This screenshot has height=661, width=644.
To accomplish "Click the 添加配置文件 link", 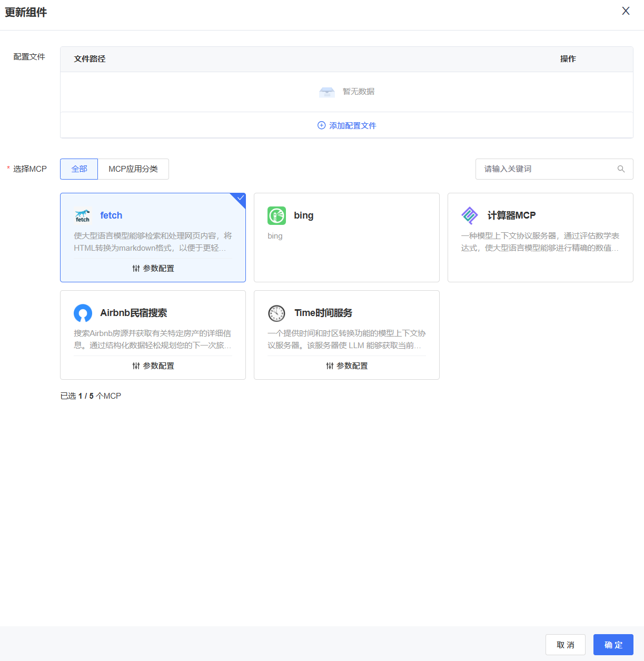I will [x=347, y=125].
